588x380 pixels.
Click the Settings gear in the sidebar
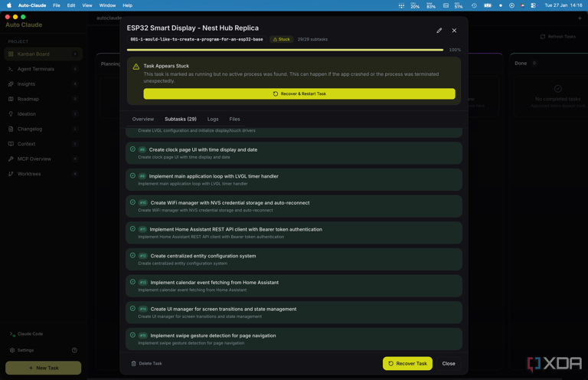[x=12, y=350]
